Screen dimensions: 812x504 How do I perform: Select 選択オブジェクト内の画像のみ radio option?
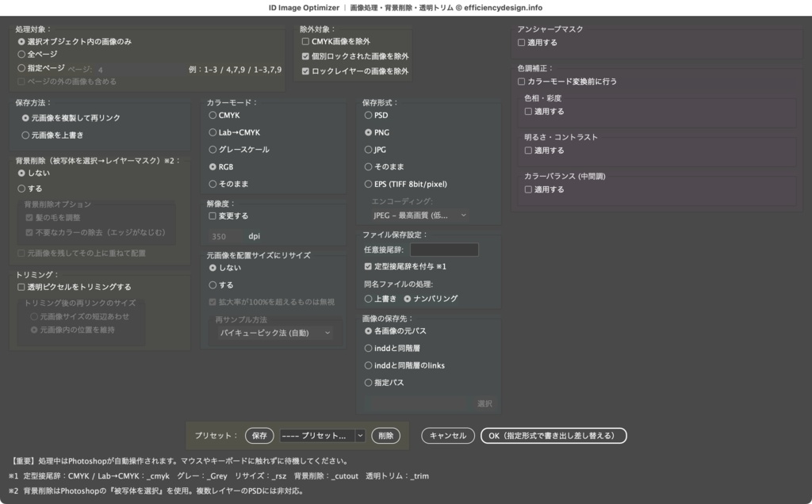pyautogui.click(x=75, y=41)
